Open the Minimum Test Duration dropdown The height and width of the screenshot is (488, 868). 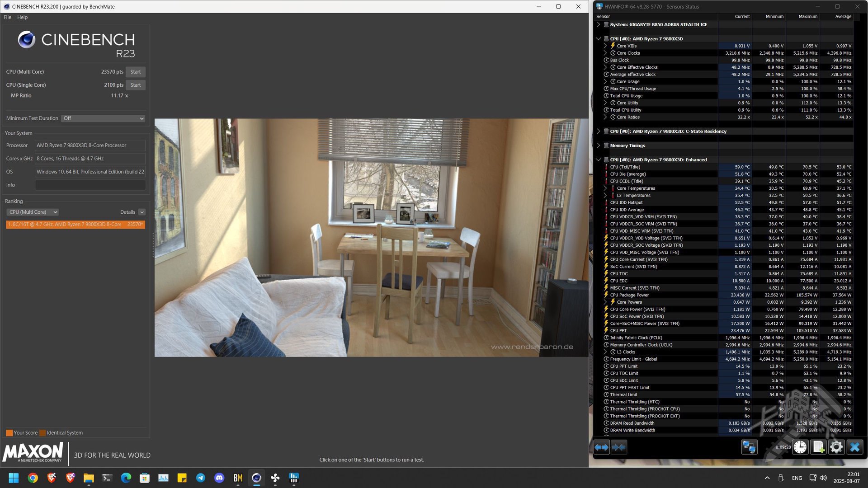[x=103, y=118]
